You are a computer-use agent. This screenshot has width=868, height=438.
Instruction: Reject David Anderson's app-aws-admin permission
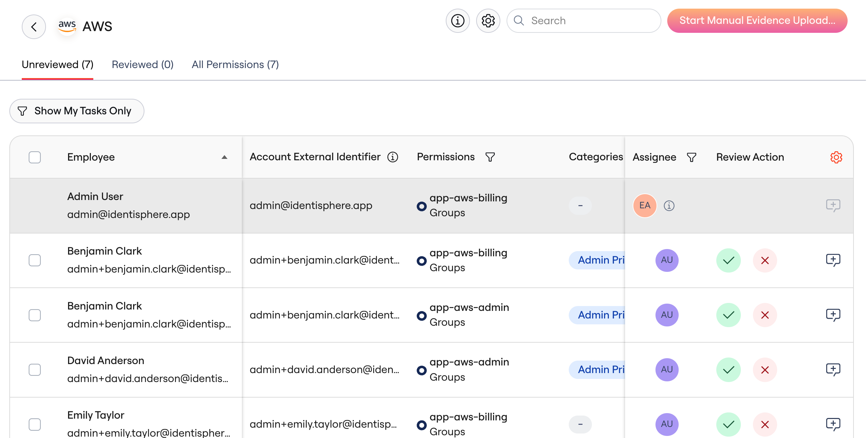765,370
